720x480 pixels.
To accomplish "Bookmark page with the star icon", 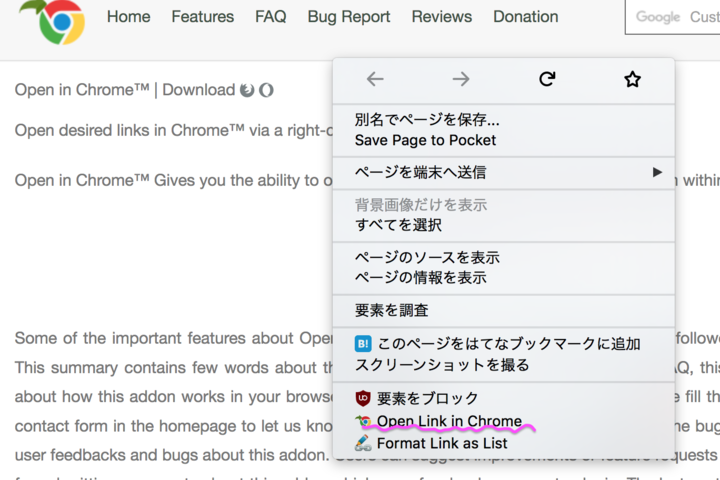I will tap(632, 79).
